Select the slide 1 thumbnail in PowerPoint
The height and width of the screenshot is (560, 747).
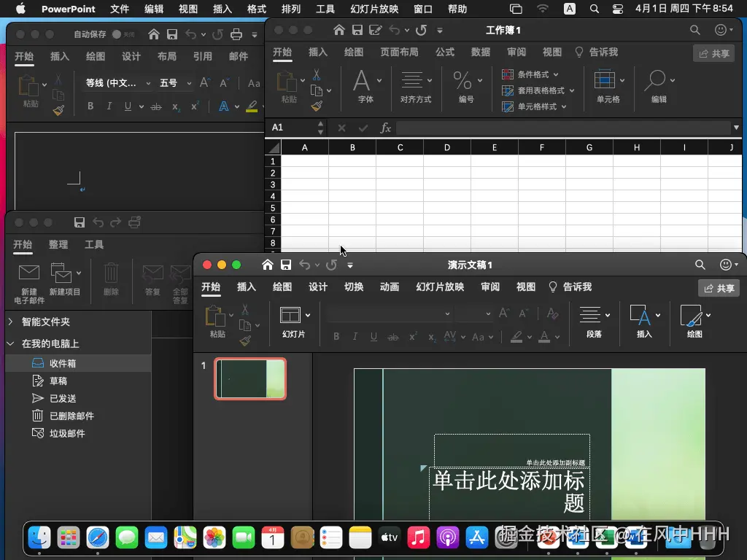pyautogui.click(x=250, y=378)
